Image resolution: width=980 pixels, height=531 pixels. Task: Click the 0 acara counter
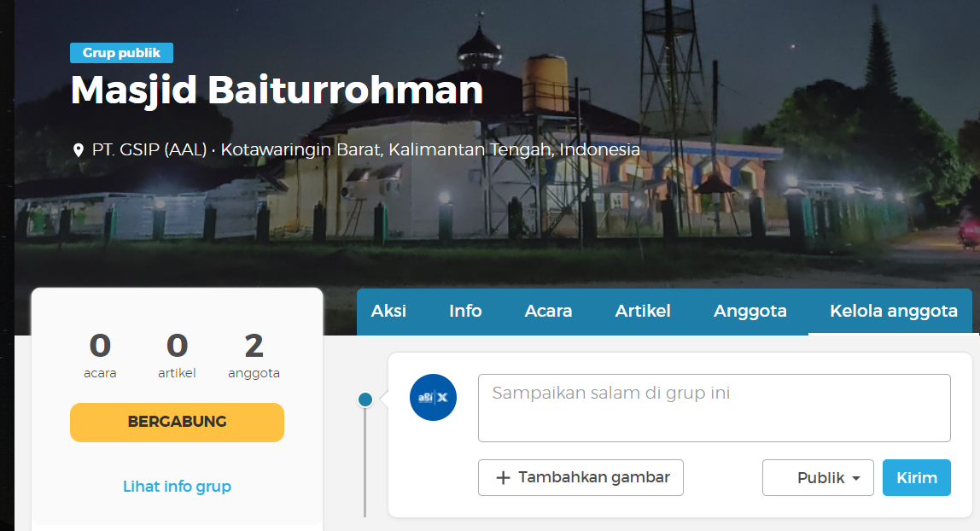pos(100,355)
